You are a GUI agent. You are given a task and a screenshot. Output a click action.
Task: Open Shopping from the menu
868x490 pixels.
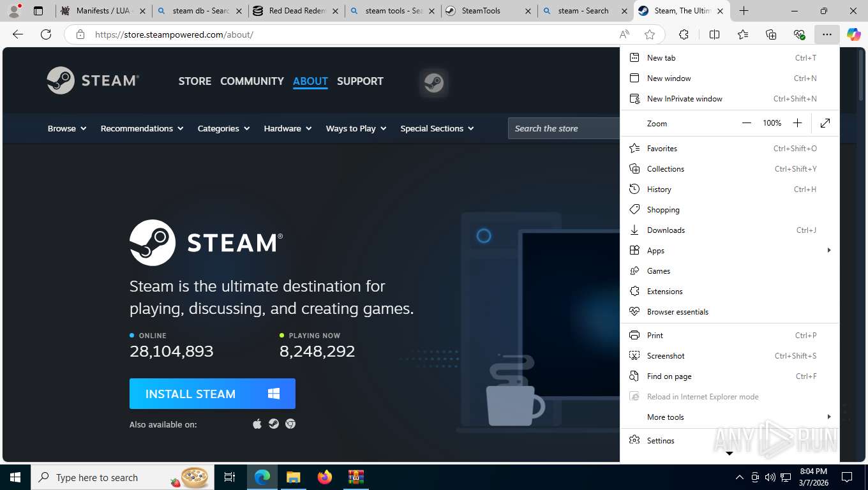coord(730,209)
